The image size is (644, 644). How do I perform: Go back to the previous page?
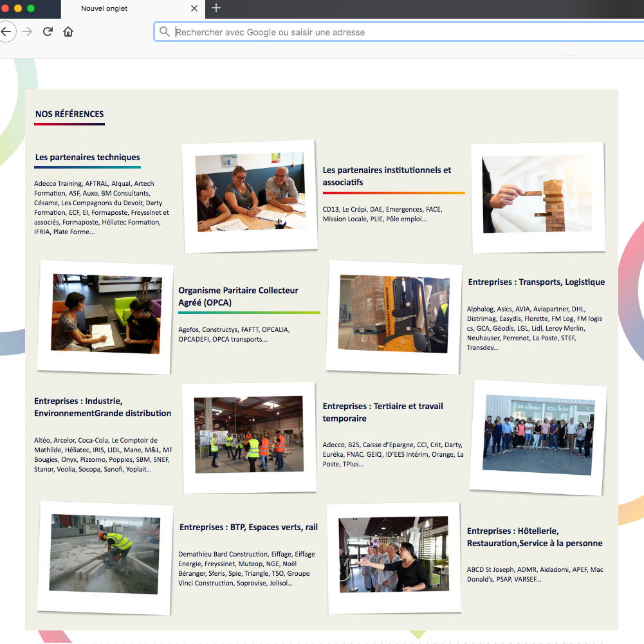[x=6, y=32]
